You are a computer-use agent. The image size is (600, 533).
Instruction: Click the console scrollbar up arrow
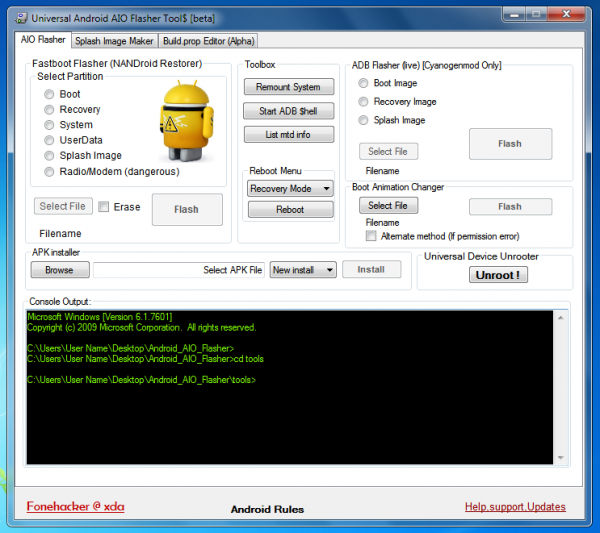(561, 318)
